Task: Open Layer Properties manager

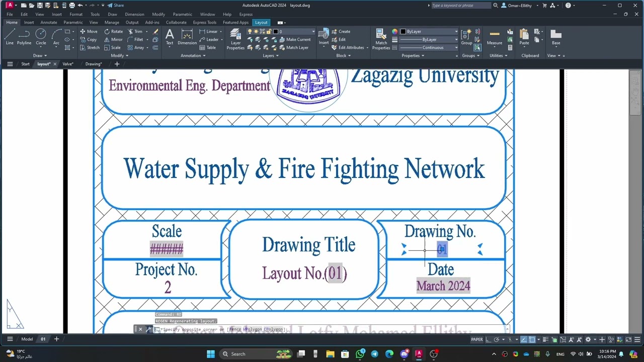Action: click(x=235, y=39)
